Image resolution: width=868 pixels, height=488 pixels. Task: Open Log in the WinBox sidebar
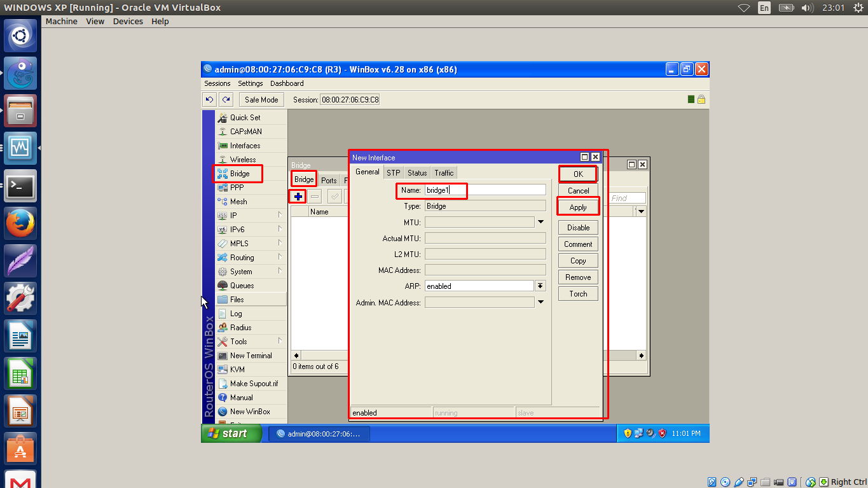236,314
